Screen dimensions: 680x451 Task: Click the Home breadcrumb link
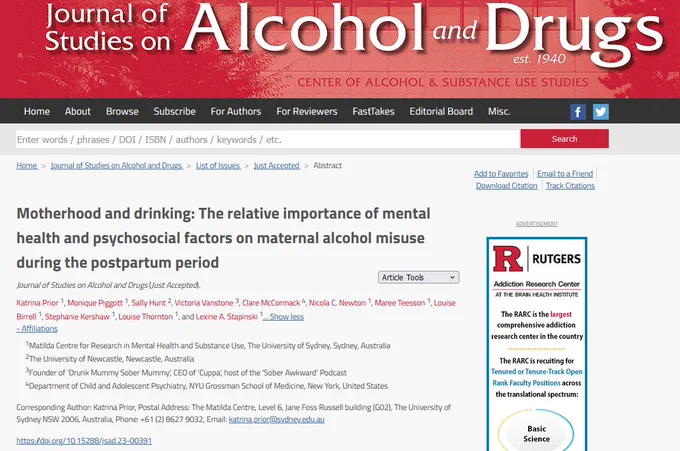[x=27, y=166]
